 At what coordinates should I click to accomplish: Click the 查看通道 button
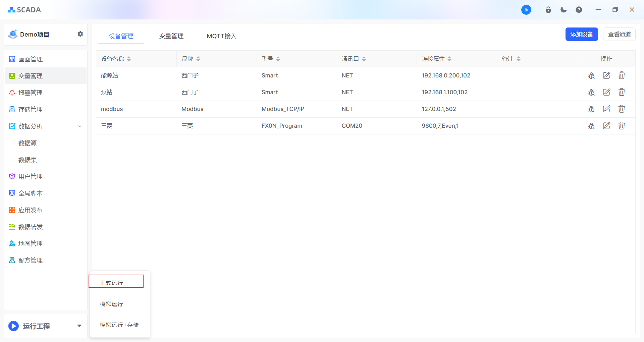[x=619, y=34]
